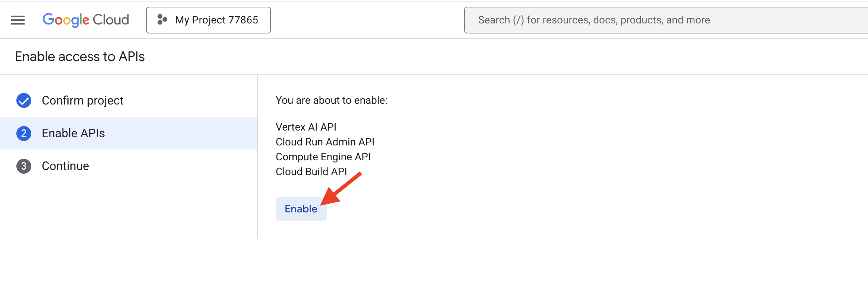Click the blue step 2 number circle
This screenshot has height=302, width=868.
tap(24, 133)
